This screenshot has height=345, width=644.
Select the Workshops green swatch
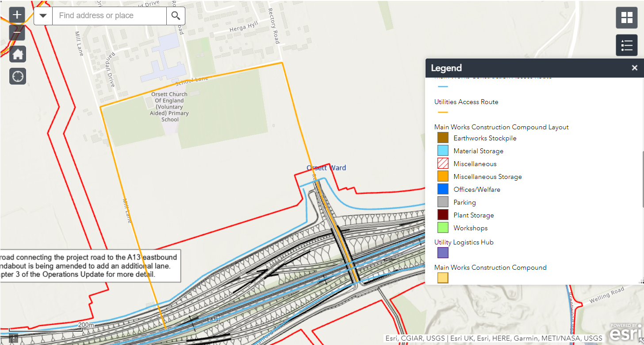pos(443,228)
